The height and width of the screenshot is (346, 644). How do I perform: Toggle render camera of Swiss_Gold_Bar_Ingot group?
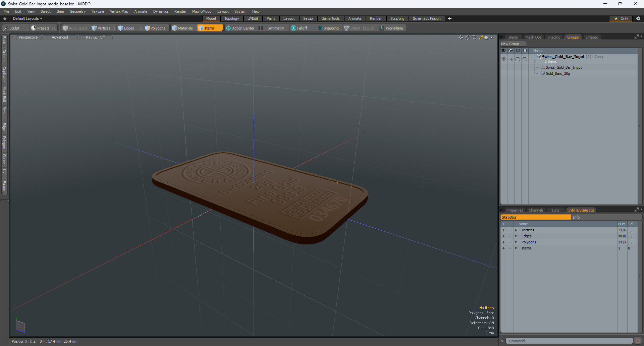[x=511, y=59]
